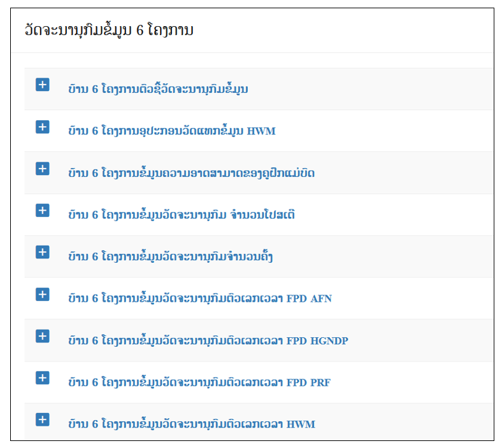This screenshot has width=502, height=448.
Task: Click the fifth row's title link
Action: [x=170, y=256]
